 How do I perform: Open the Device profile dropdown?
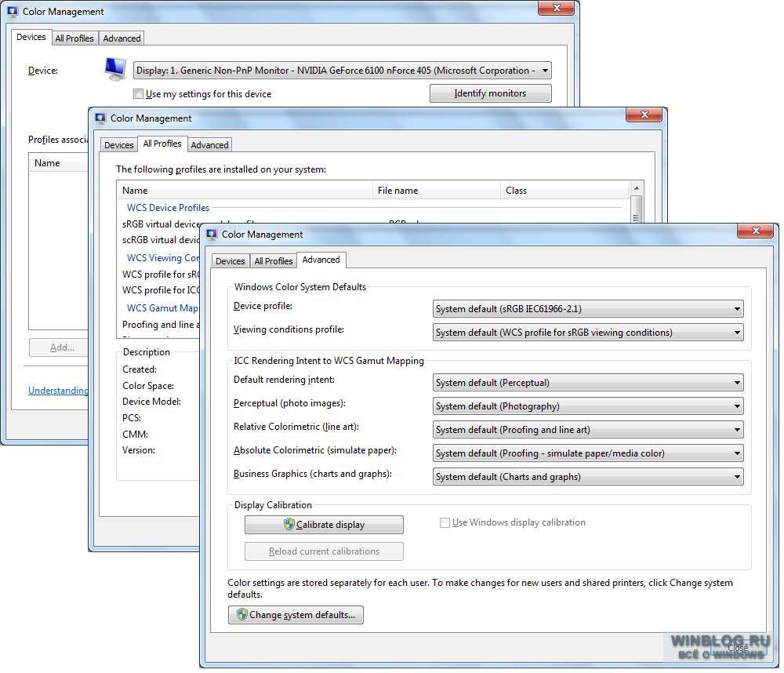pyautogui.click(x=588, y=309)
